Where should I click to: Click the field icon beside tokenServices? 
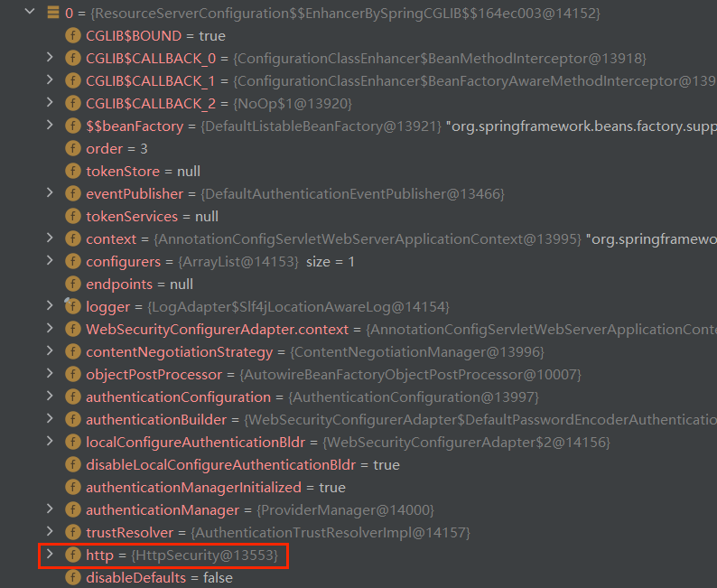pyautogui.click(x=72, y=217)
